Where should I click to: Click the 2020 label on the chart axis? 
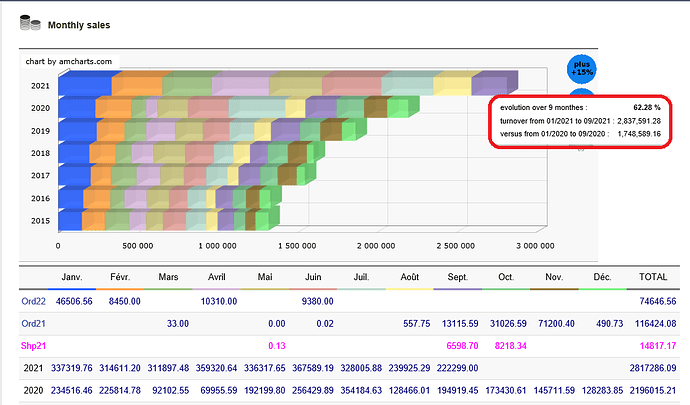(40, 108)
